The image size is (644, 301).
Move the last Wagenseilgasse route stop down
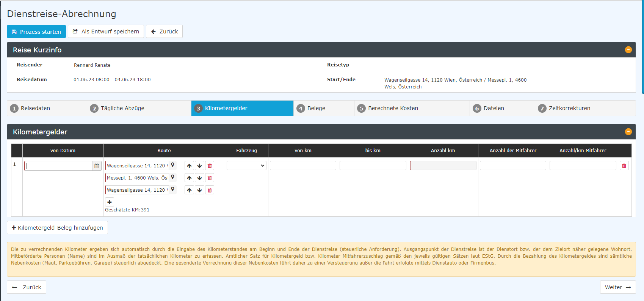(199, 190)
